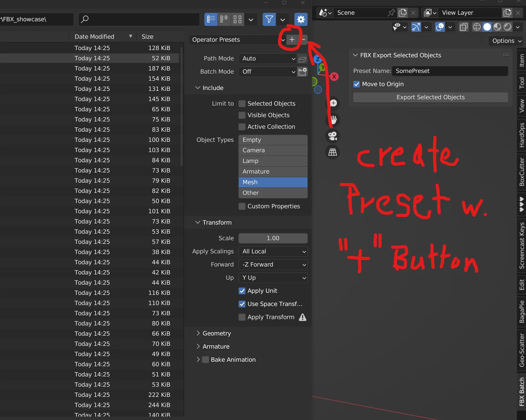Expand the Geometry section
Image resolution: width=526 pixels, height=420 pixels.
click(x=217, y=334)
